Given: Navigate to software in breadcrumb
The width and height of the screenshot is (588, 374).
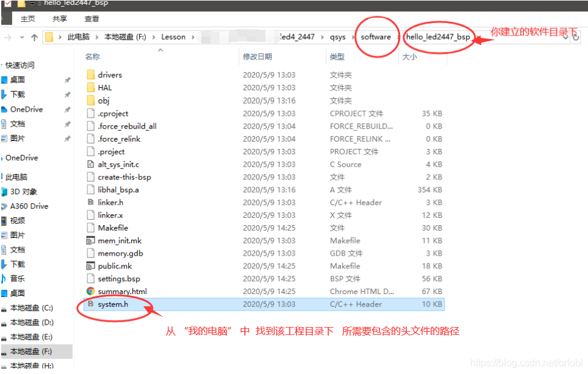Looking at the screenshot, I should coord(376,37).
